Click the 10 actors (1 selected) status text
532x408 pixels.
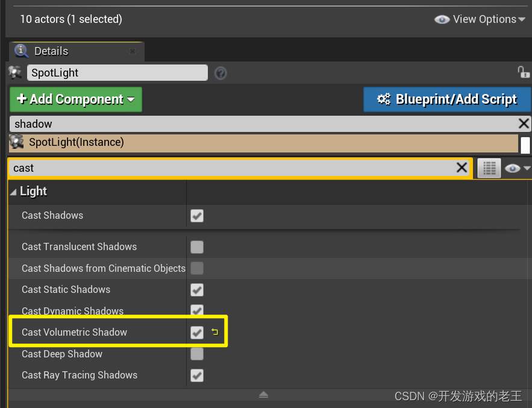click(71, 19)
